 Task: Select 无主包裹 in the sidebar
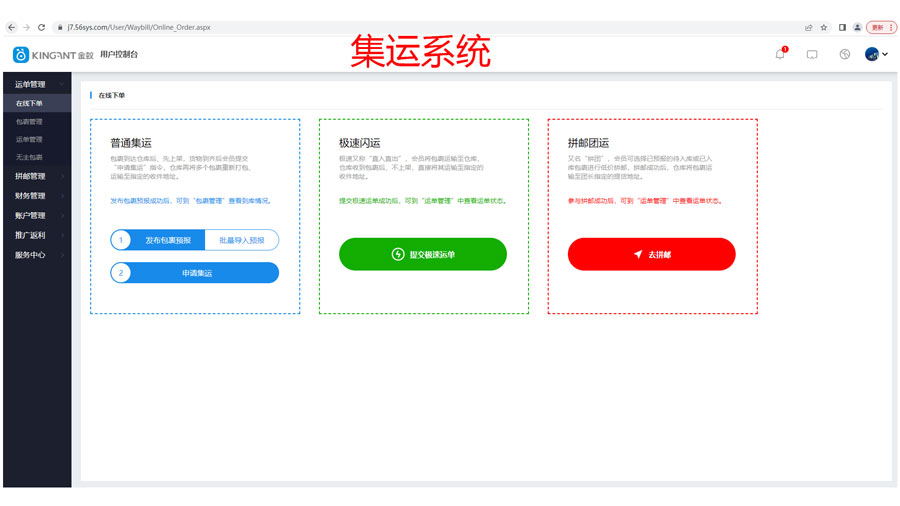coord(30,157)
